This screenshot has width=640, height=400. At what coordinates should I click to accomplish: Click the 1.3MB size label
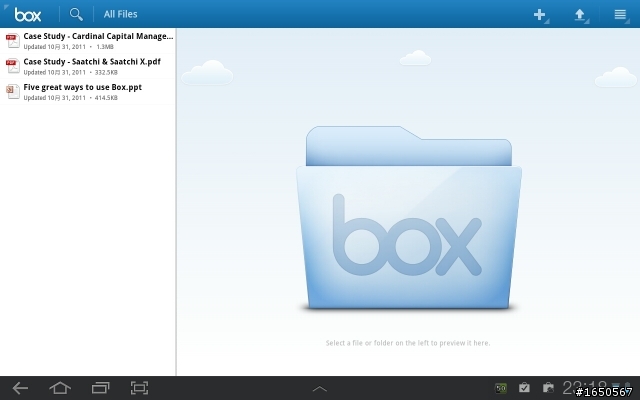pyautogui.click(x=105, y=47)
